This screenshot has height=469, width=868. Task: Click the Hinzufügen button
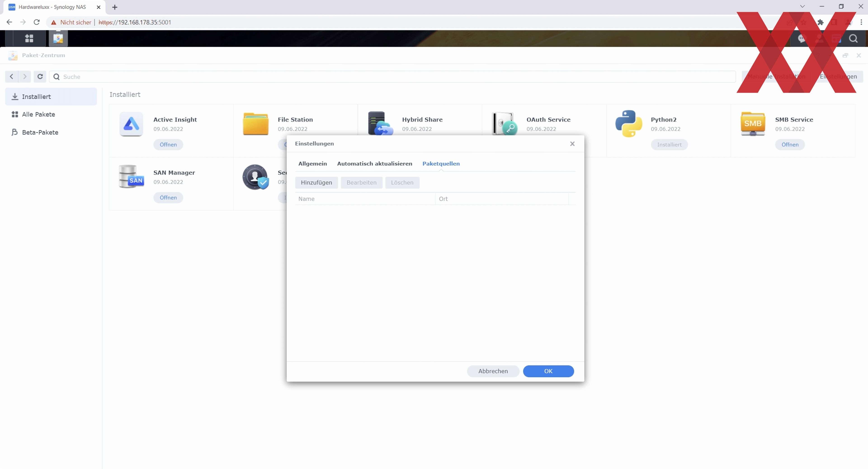point(316,183)
